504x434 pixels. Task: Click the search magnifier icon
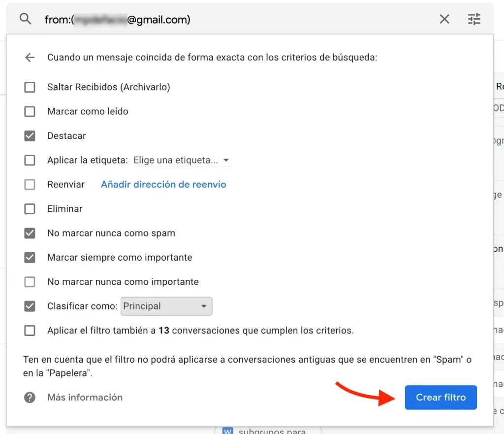[x=25, y=19]
